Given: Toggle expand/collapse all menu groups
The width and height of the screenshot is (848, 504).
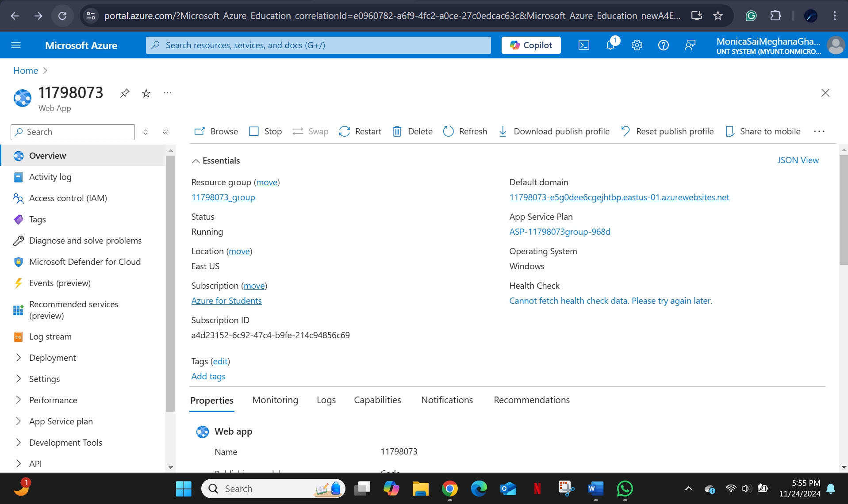Looking at the screenshot, I should (x=146, y=132).
